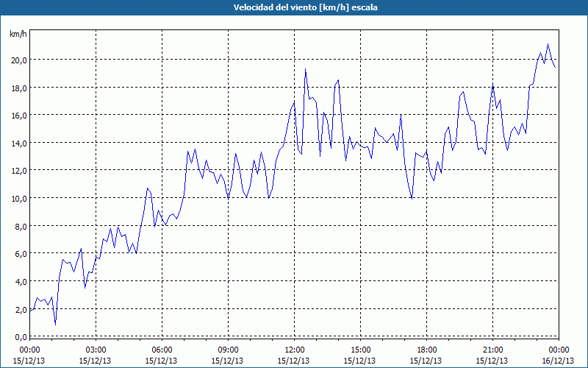Viewport: 588px width, 368px height.
Task: Click the 20,0 y-axis label
Action: [x=19, y=60]
